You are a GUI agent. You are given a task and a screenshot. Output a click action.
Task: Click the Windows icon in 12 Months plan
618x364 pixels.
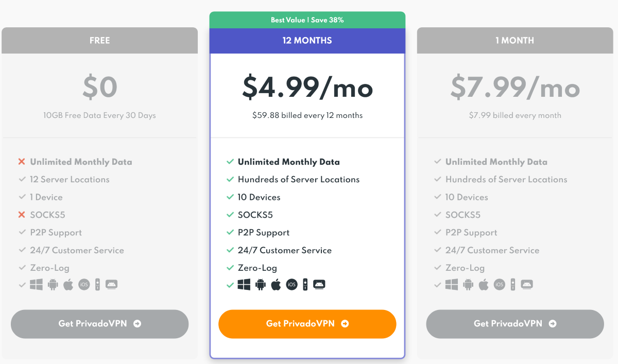click(244, 284)
